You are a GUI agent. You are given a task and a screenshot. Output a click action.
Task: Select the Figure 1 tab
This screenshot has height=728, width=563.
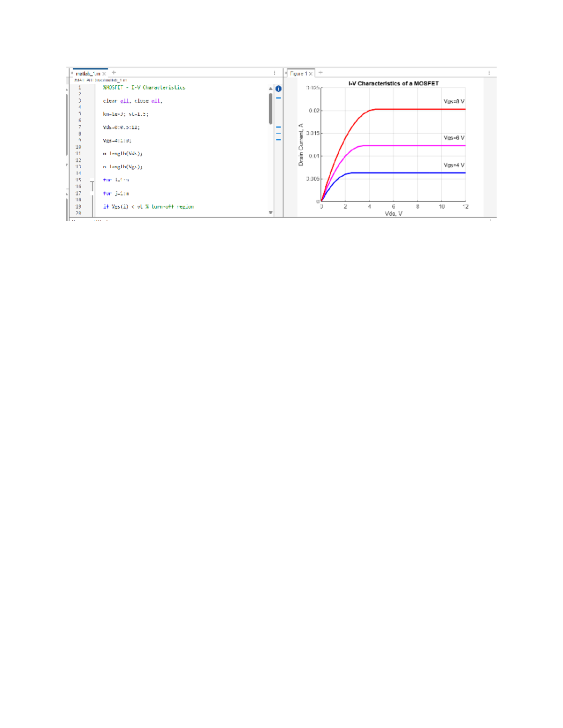[298, 74]
